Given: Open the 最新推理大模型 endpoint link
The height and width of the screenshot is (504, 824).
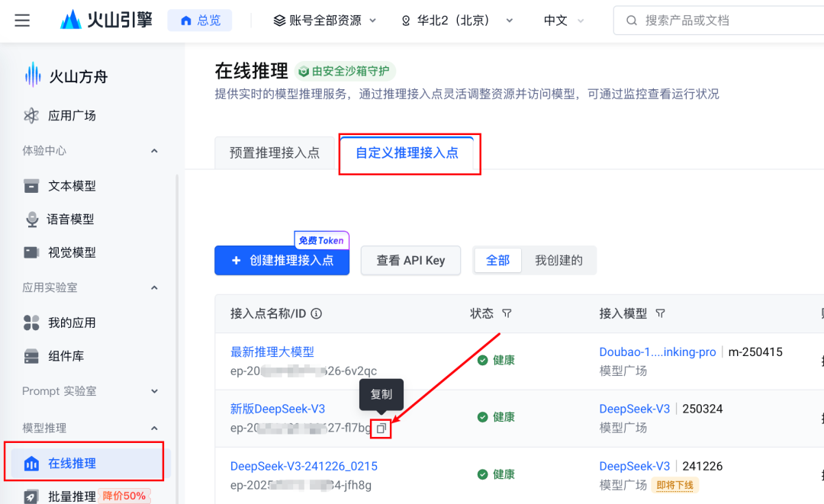Looking at the screenshot, I should 272,352.
